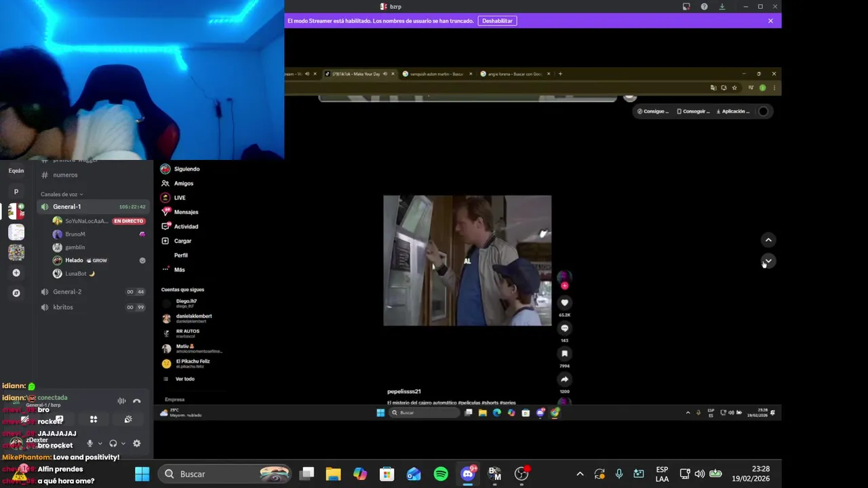Click the like heart on the TikTok video
Screen dimensions: 868x488
[x=564, y=303]
